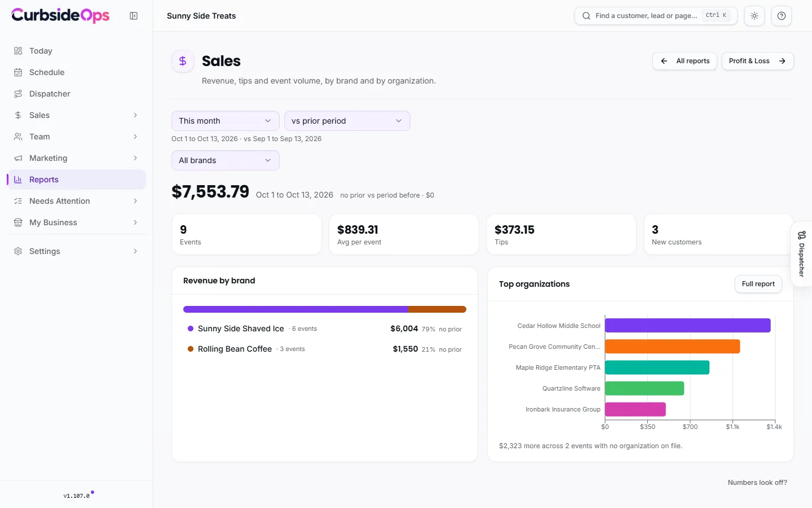The height and width of the screenshot is (508, 812).
Task: Click the brown Rolling Bean Coffee bar segment
Action: pyautogui.click(x=437, y=309)
